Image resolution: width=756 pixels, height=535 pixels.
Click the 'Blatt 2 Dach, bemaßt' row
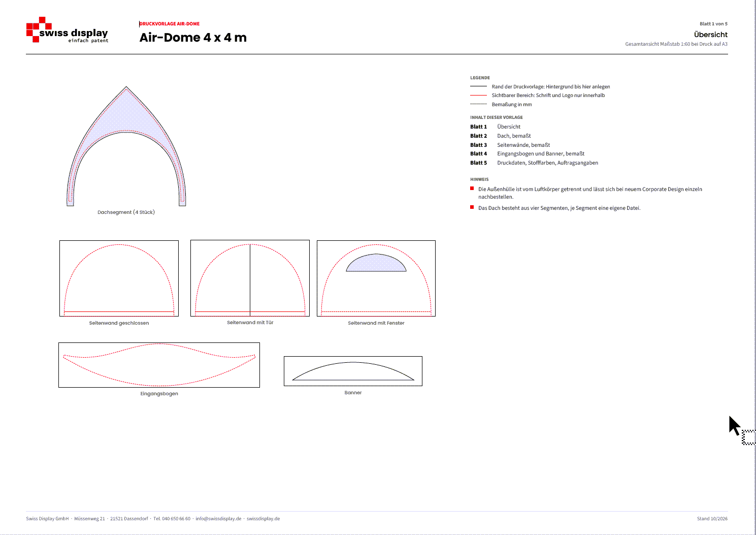(501, 136)
